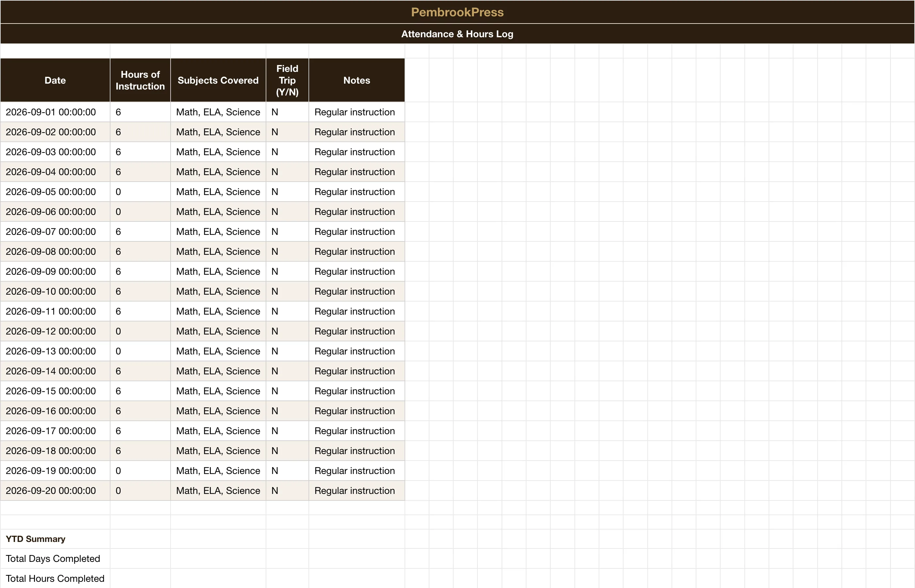
Task: Click field trip N for 2026-09-03
Action: coord(287,152)
